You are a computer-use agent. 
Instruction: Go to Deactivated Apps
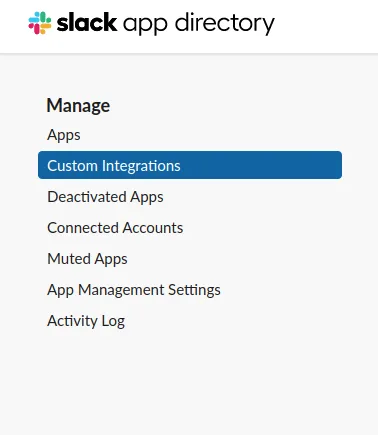click(105, 197)
